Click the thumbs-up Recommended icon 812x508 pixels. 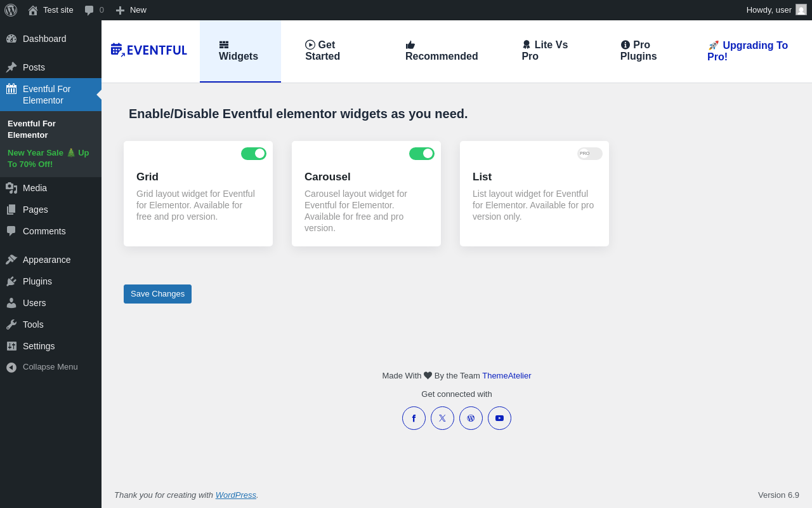tap(410, 45)
